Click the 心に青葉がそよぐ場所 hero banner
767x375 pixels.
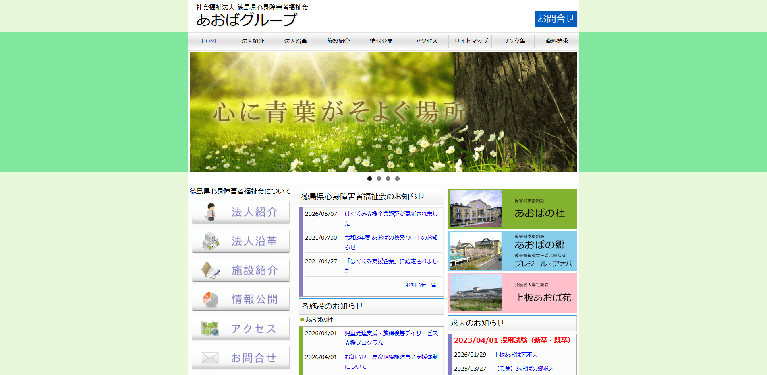pyautogui.click(x=384, y=112)
